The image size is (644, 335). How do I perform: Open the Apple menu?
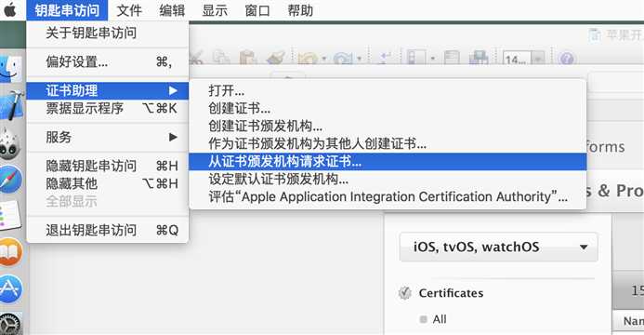coord(10,10)
